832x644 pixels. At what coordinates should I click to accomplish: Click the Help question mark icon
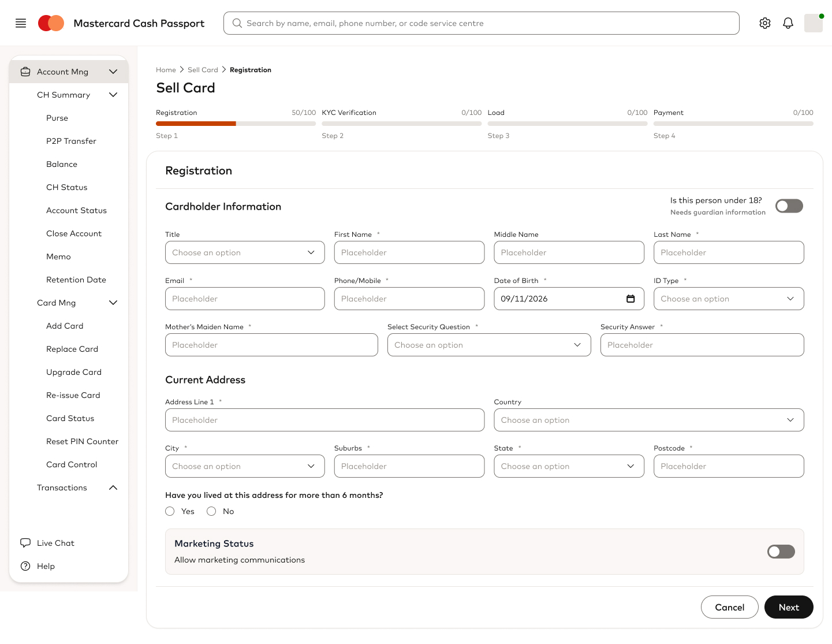tap(25, 566)
